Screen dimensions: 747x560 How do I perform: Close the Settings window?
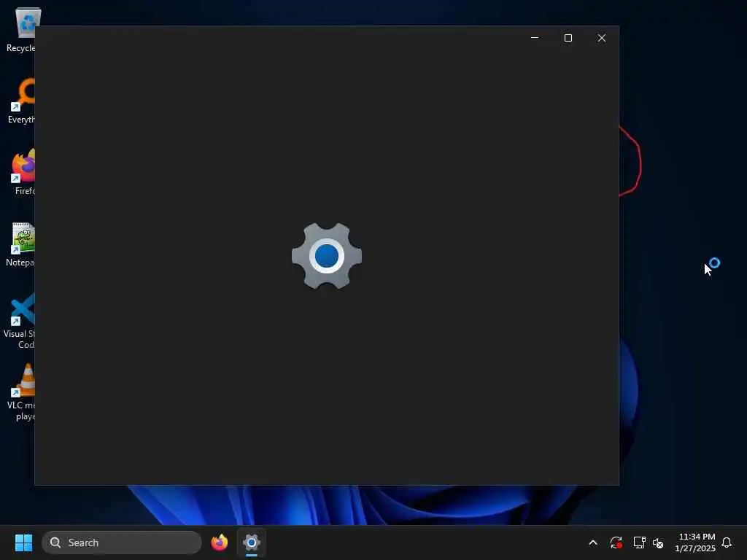(x=602, y=38)
